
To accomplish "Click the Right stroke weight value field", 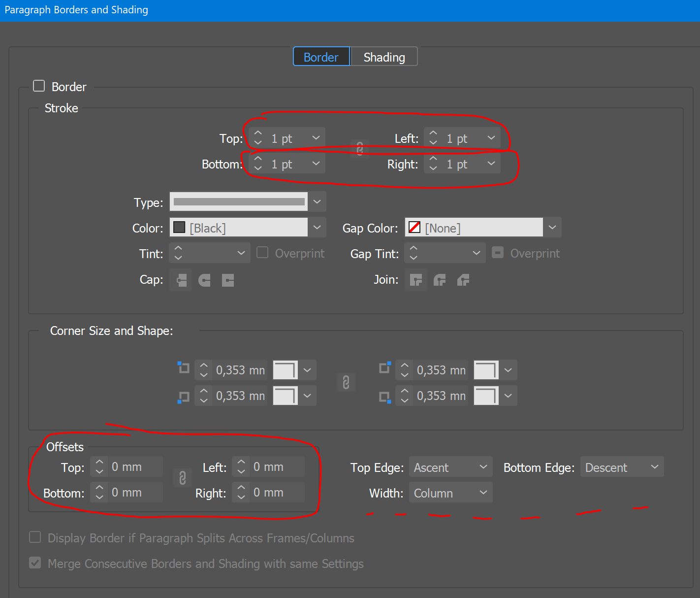I will click(462, 164).
